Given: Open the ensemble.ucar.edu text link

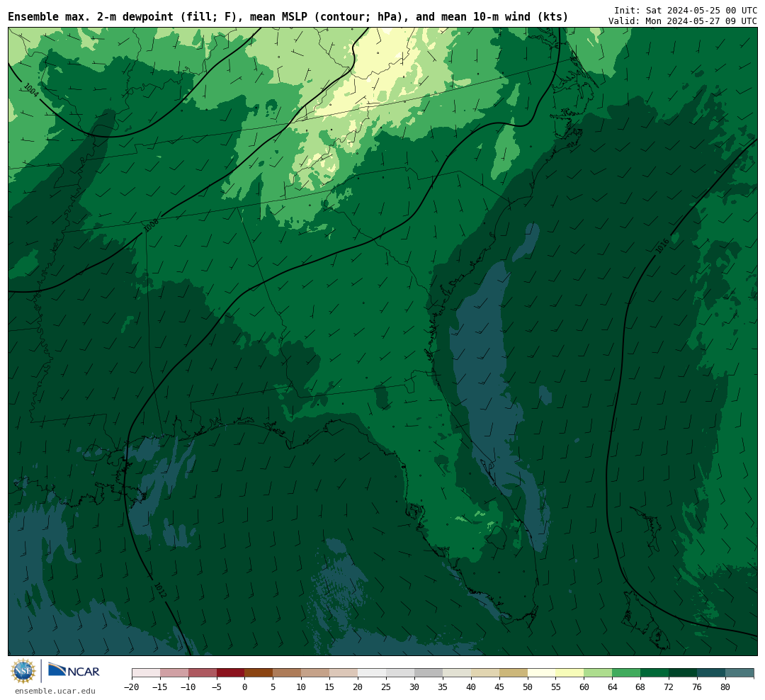Looking at the screenshot, I should tap(55, 691).
